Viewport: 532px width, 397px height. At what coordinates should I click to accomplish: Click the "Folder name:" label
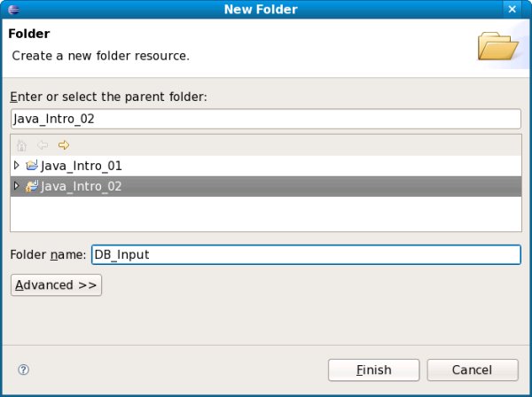(x=49, y=255)
